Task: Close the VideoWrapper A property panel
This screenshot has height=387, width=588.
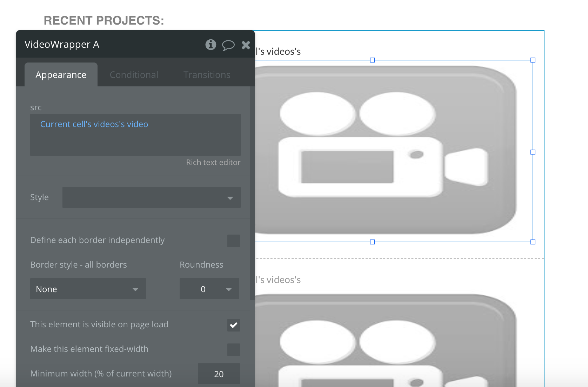Action: (x=246, y=45)
